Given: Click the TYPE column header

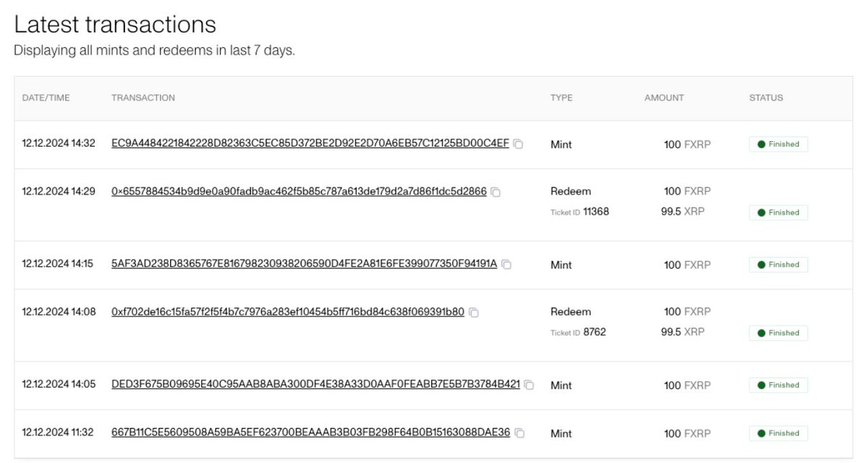Looking at the screenshot, I should tap(561, 98).
